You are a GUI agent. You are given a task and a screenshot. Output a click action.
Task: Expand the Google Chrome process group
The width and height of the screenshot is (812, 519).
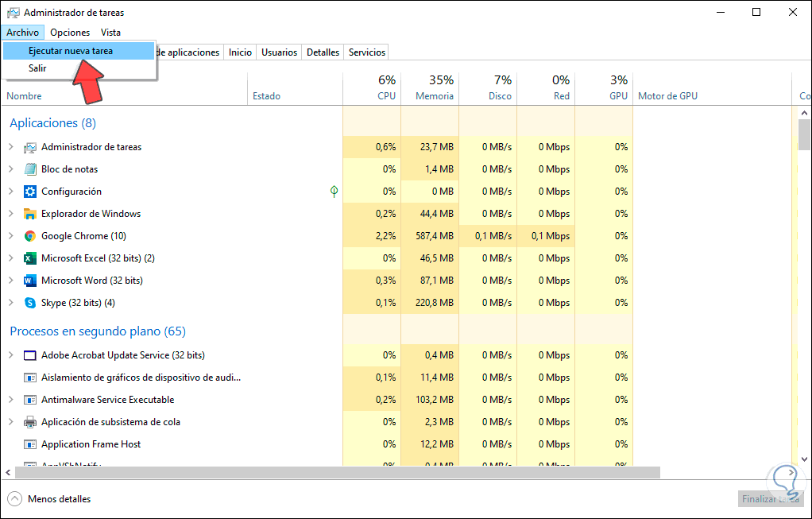11,236
